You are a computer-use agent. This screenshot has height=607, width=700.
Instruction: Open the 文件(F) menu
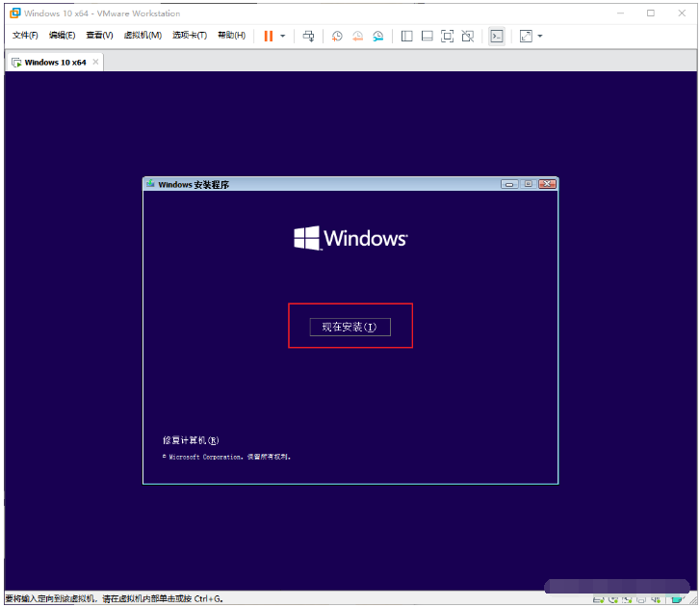coord(25,36)
